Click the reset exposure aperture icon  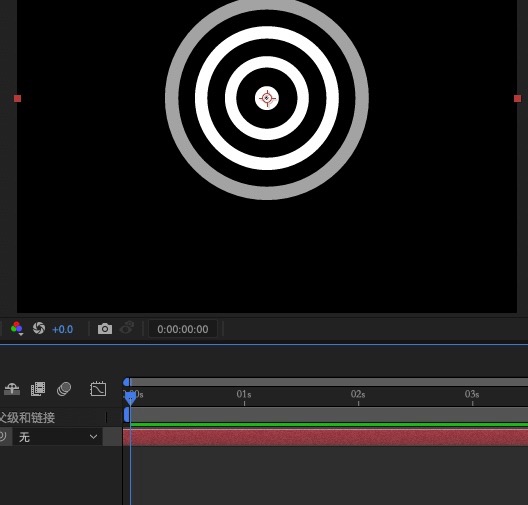39,328
